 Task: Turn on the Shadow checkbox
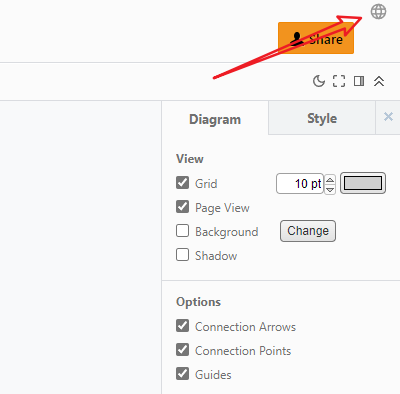click(x=182, y=255)
